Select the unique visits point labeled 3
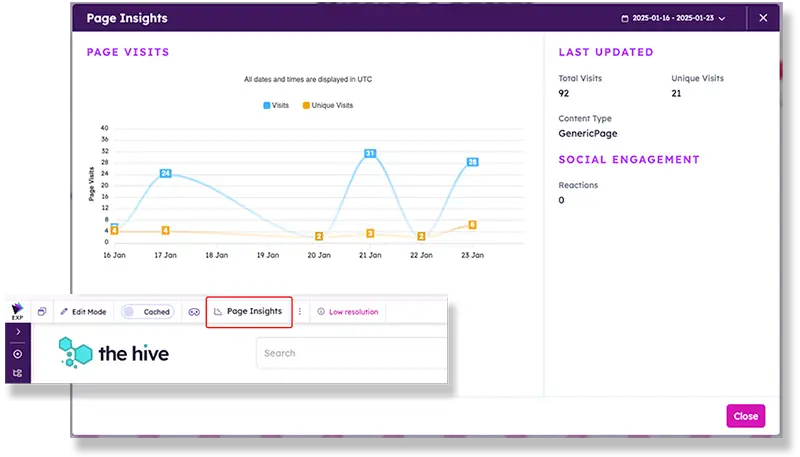 click(x=370, y=233)
